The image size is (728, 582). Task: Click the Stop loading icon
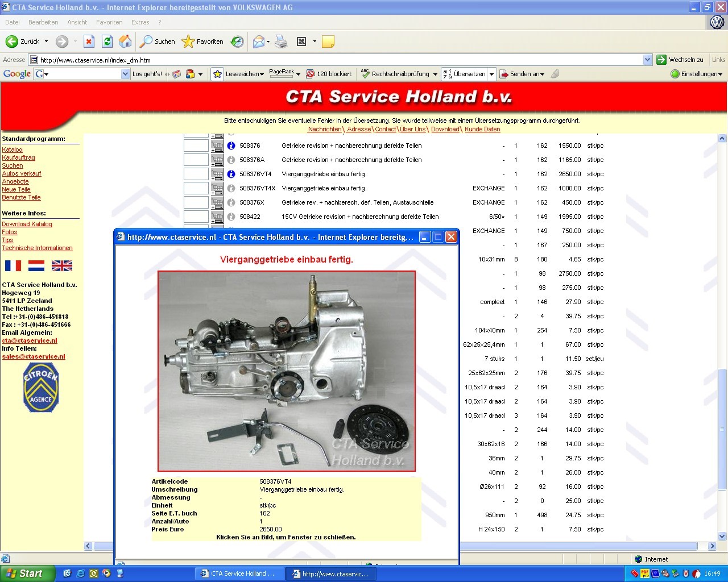point(89,41)
